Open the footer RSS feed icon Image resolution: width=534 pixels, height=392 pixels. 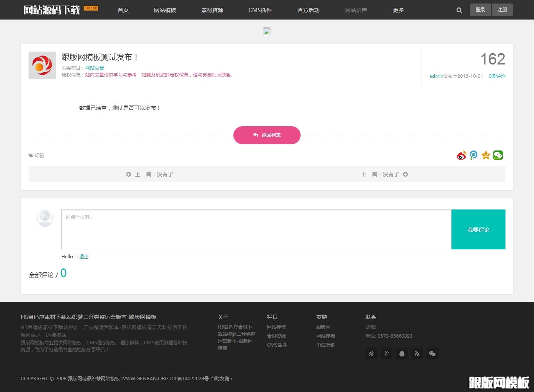click(x=417, y=354)
